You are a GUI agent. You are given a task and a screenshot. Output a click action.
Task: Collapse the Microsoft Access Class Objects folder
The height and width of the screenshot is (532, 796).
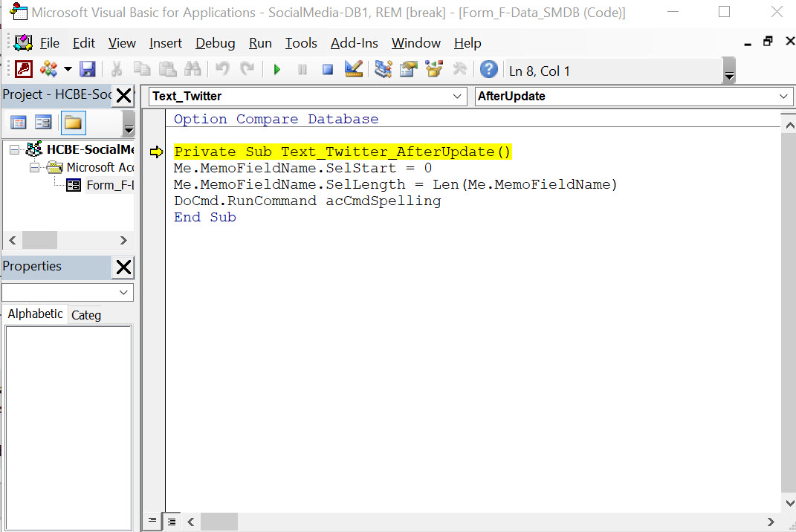[34, 167]
